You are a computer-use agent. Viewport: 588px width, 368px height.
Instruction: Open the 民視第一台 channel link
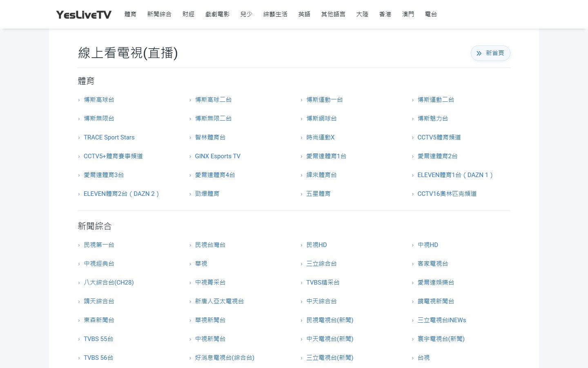pos(99,245)
